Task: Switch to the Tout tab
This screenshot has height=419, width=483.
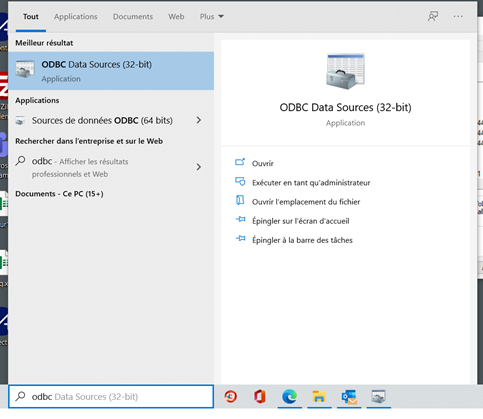Action: pos(31,17)
